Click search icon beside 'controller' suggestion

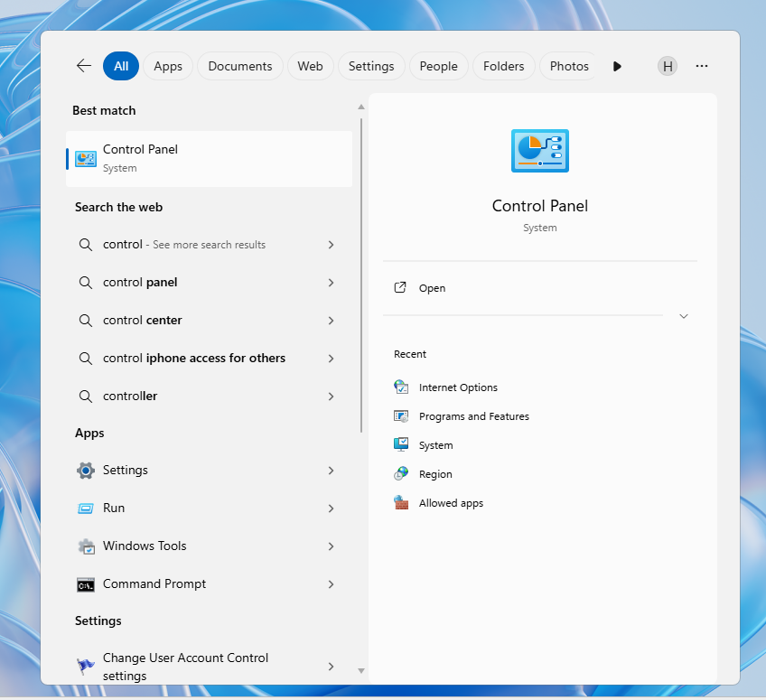(86, 397)
